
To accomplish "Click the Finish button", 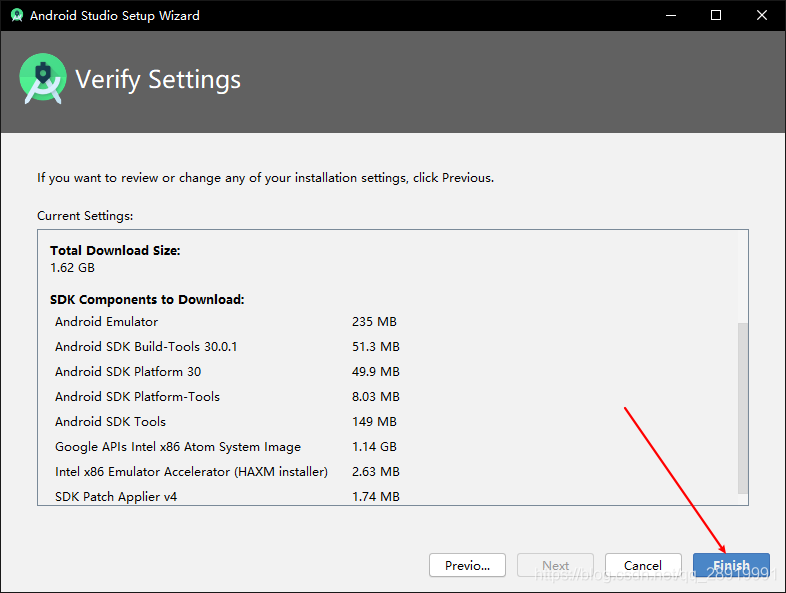I will [x=731, y=565].
